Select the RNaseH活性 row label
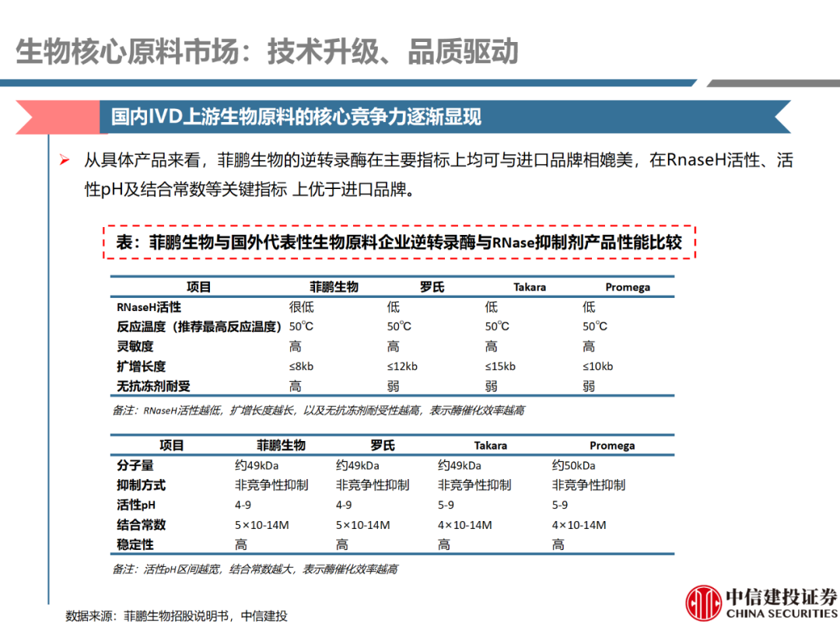Viewport: 840px width, 630px height. pos(149,307)
